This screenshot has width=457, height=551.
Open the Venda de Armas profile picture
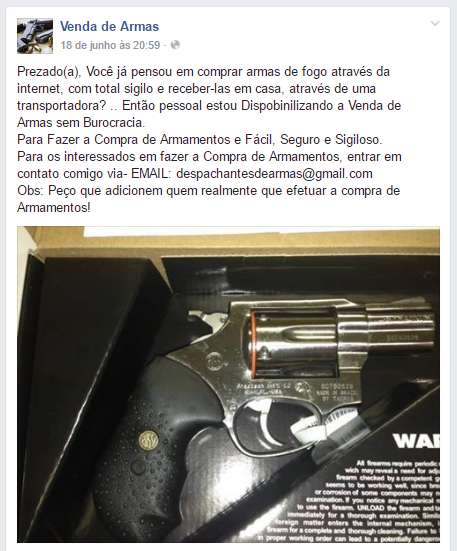tap(35, 36)
